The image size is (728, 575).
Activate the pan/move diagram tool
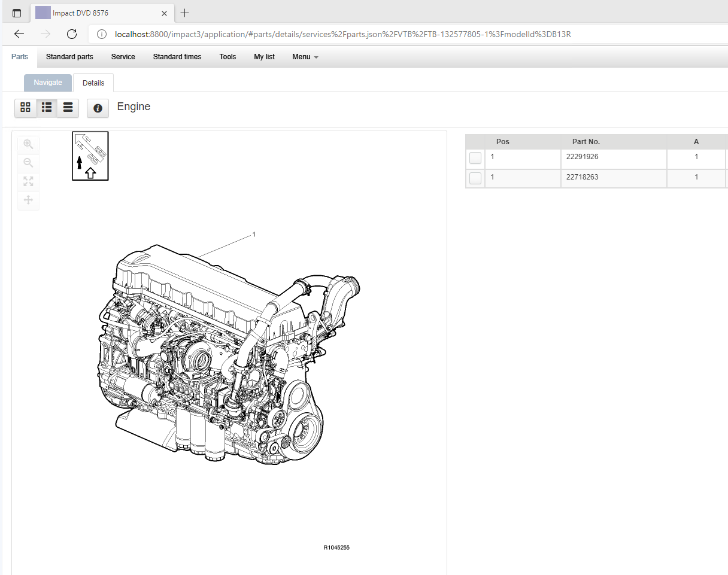[28, 200]
